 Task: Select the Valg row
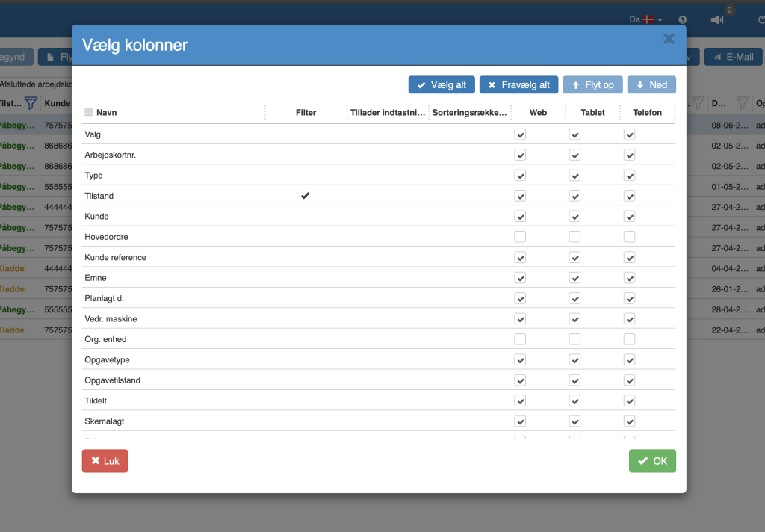click(x=379, y=134)
